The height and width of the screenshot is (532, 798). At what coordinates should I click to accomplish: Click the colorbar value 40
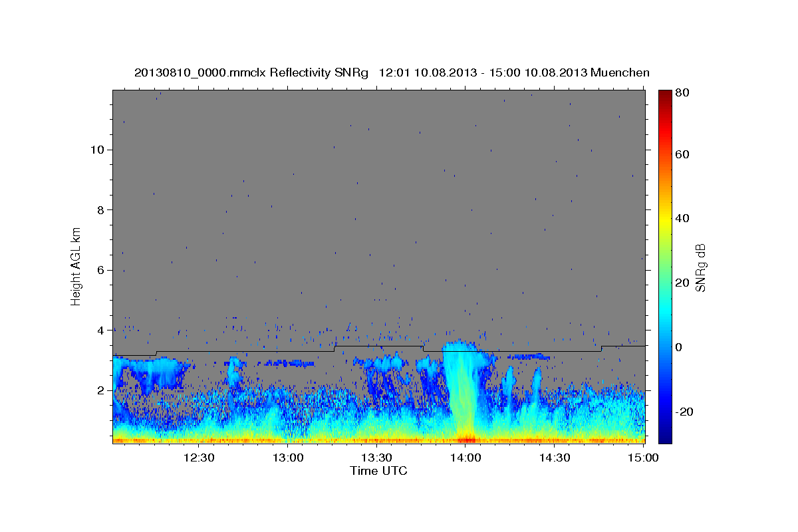pyautogui.click(x=682, y=218)
